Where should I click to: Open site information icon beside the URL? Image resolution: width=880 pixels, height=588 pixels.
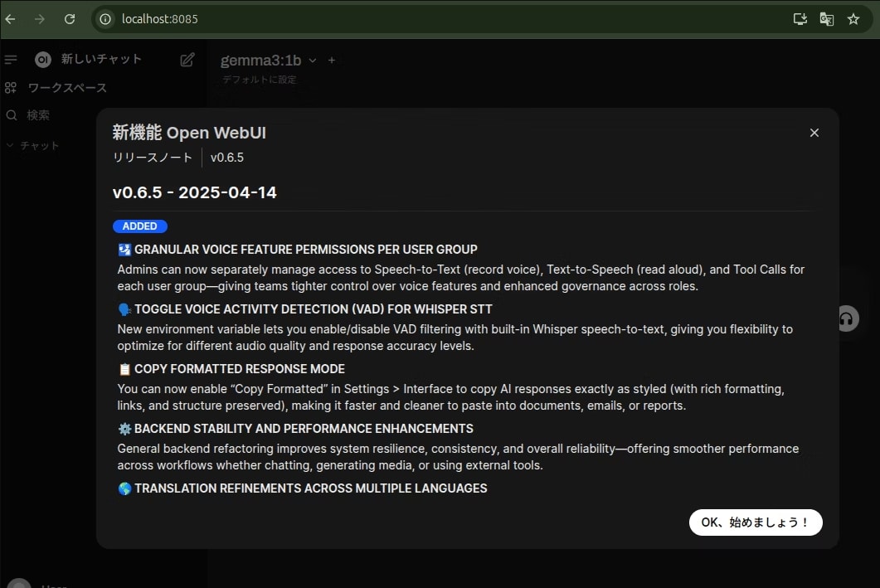click(105, 19)
